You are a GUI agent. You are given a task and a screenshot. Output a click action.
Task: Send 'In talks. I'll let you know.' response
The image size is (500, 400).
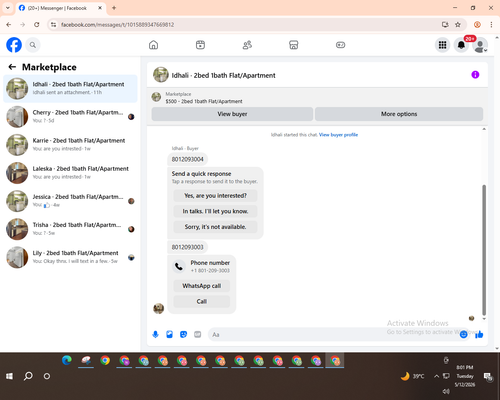(x=215, y=211)
